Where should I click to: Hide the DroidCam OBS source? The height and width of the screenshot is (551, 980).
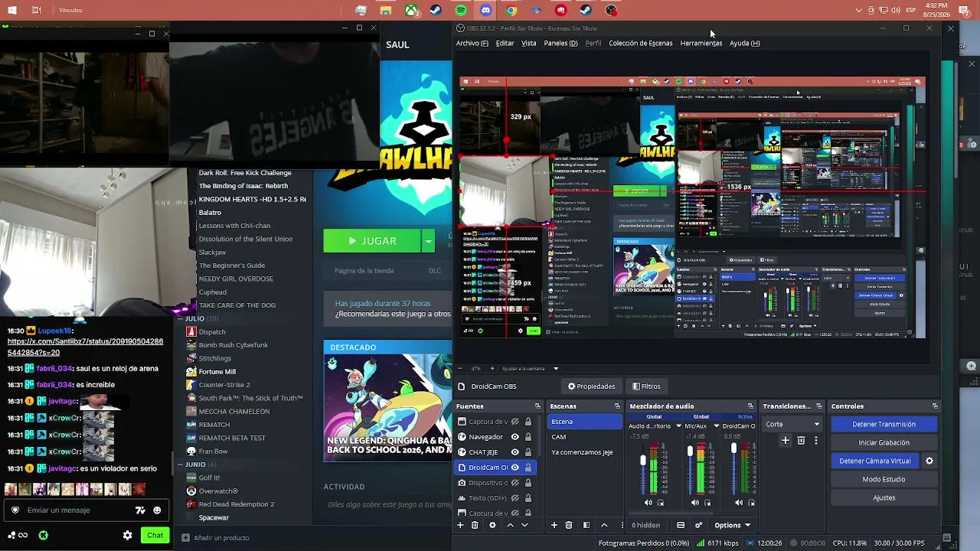pos(515,468)
